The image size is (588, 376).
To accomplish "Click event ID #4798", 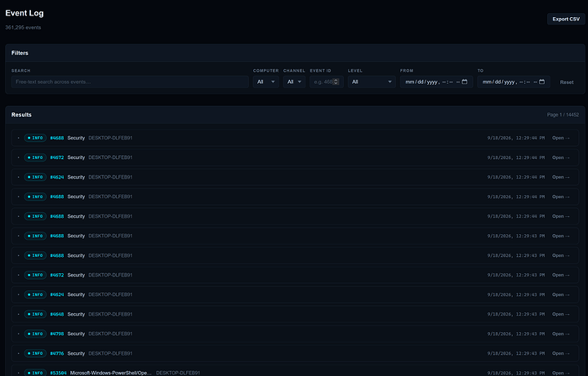I will point(57,334).
